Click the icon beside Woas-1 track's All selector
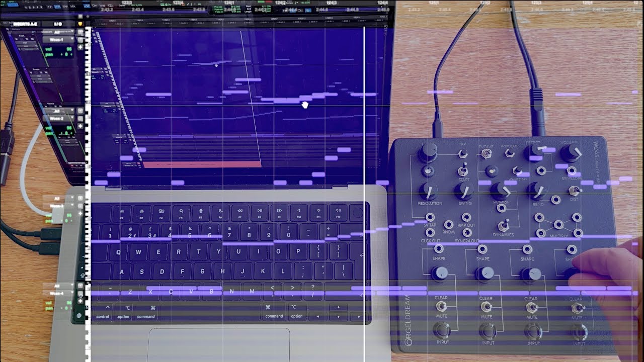This screenshot has height=362, width=644. (x=80, y=32)
